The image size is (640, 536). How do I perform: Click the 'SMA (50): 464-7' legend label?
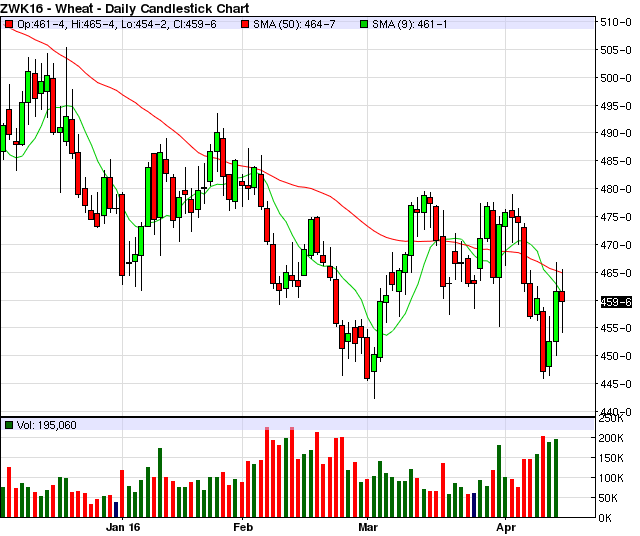[x=294, y=24]
